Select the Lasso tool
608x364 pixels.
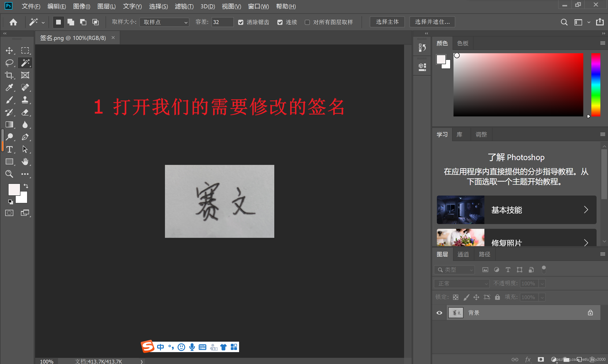click(x=9, y=63)
